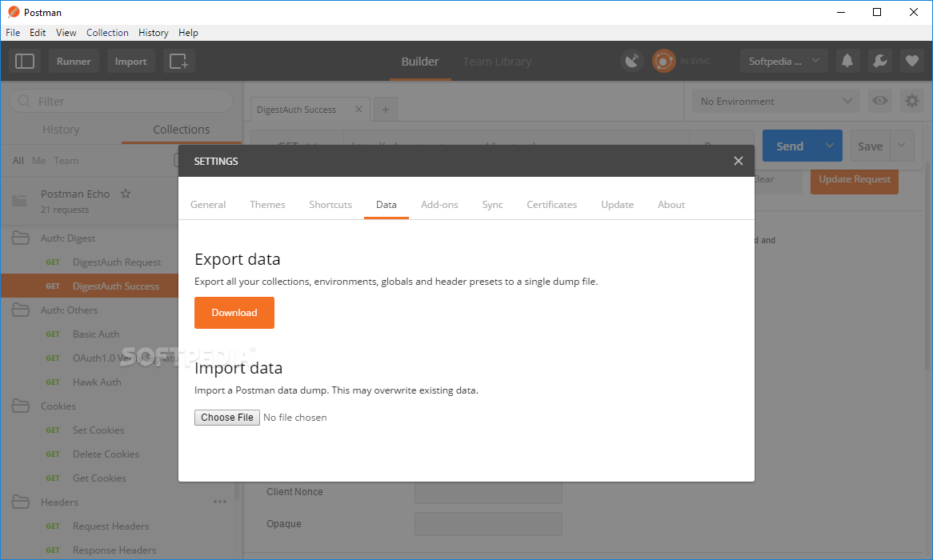Open the Help menu
Viewport: 933px width, 560px height.
click(188, 33)
